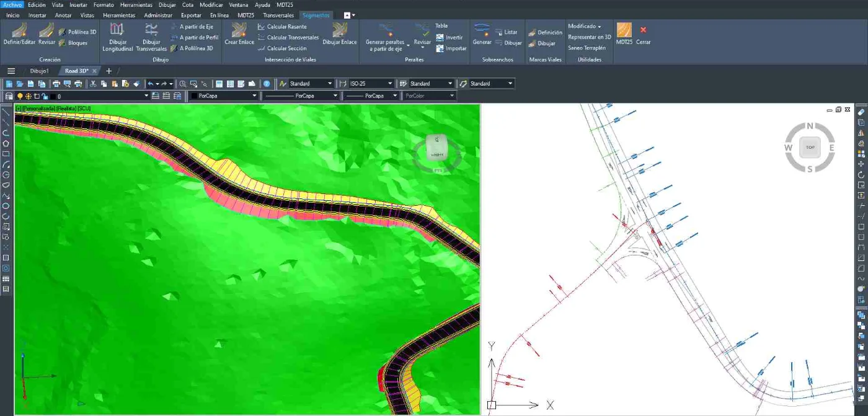The height and width of the screenshot is (416, 868).
Task: Click the Revisar icon in Creación group
Action: [46, 30]
